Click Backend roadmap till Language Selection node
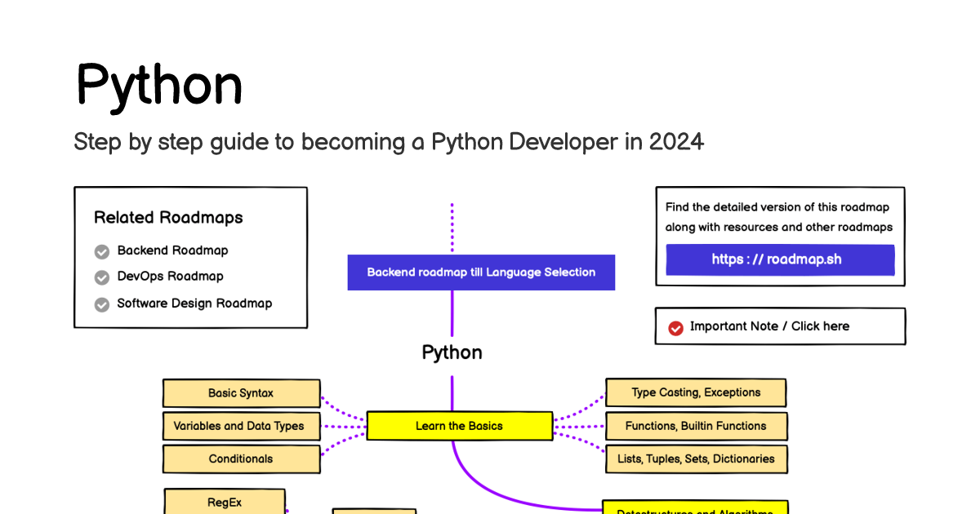The height and width of the screenshot is (514, 980). pyautogui.click(x=481, y=273)
